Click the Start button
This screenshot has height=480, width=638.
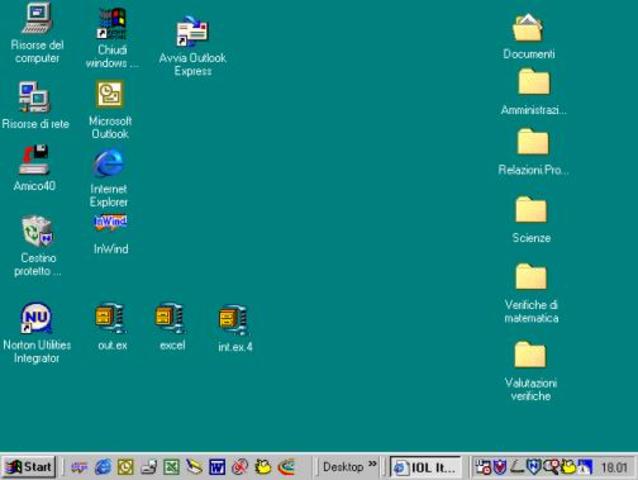tap(28, 467)
